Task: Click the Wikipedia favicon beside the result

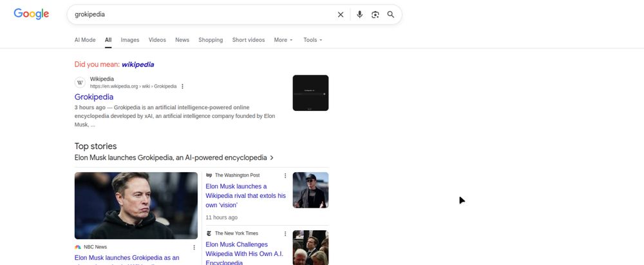Action: [x=80, y=83]
